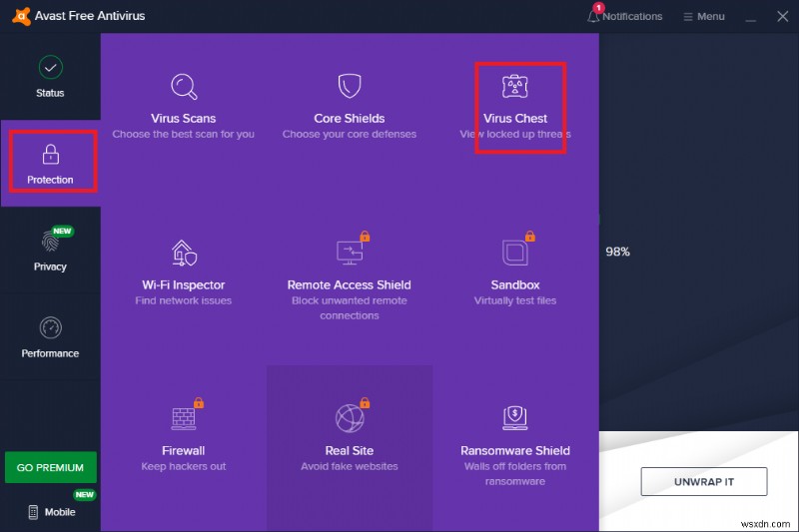Click orange lock badge on Firewall
799x532 pixels.
click(x=199, y=402)
